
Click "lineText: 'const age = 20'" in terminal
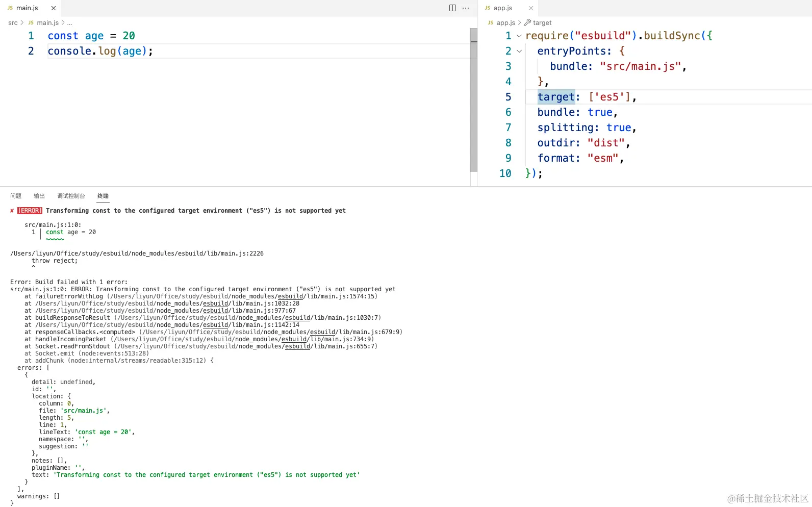[x=87, y=432]
